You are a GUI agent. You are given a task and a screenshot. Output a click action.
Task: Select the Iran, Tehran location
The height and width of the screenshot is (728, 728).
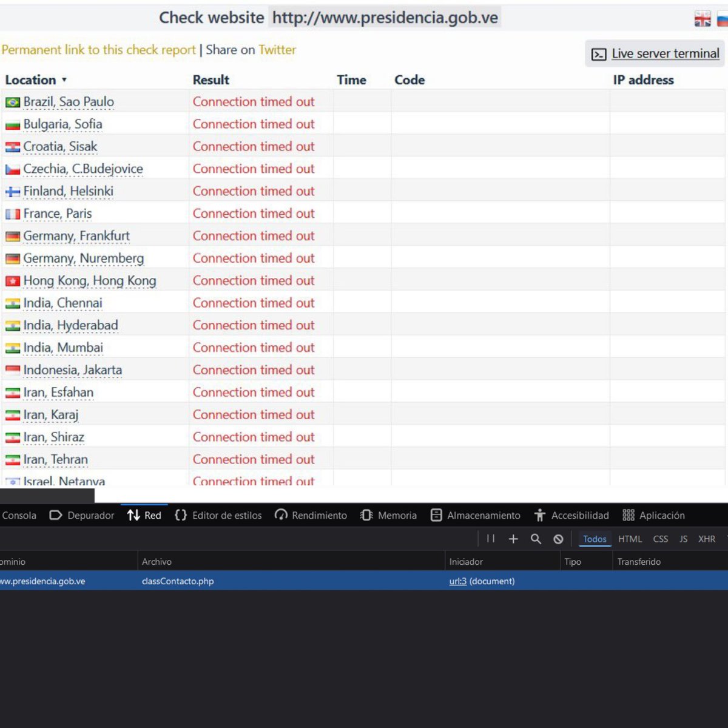tap(55, 460)
